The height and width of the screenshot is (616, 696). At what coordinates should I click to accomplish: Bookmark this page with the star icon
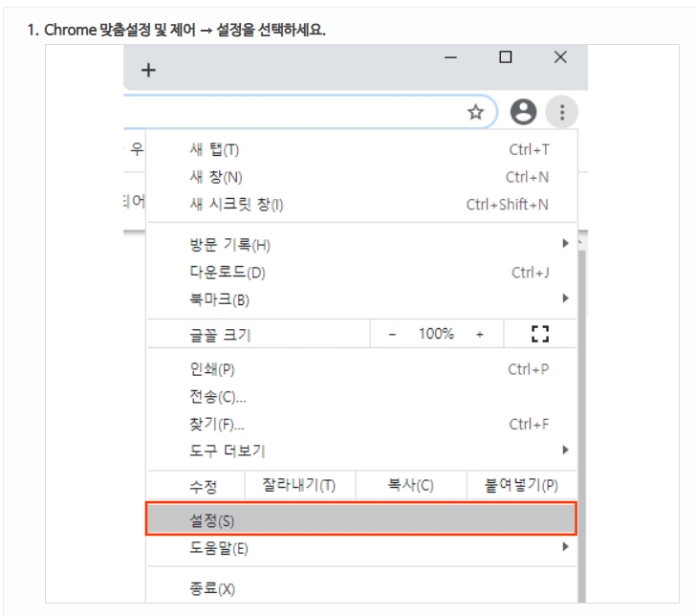(x=475, y=112)
